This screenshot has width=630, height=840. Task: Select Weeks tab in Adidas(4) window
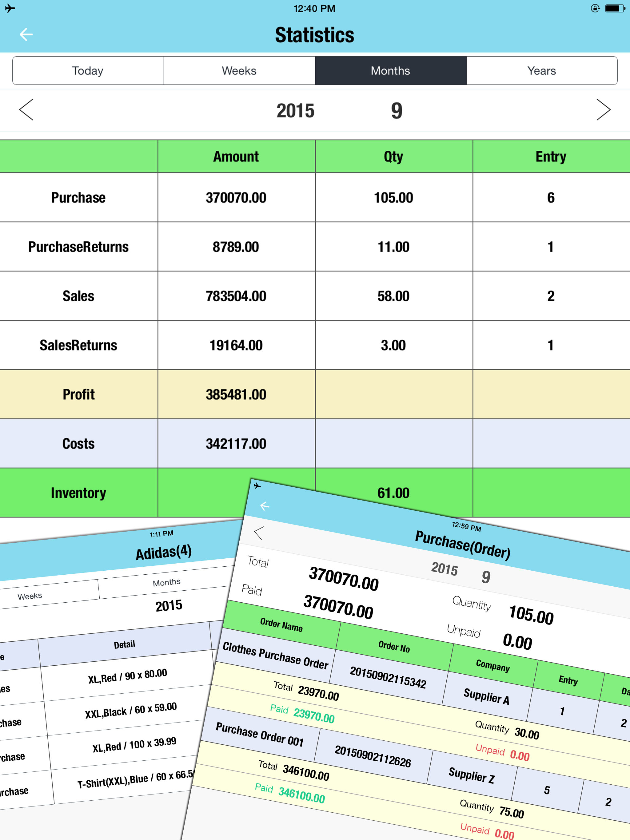click(30, 596)
